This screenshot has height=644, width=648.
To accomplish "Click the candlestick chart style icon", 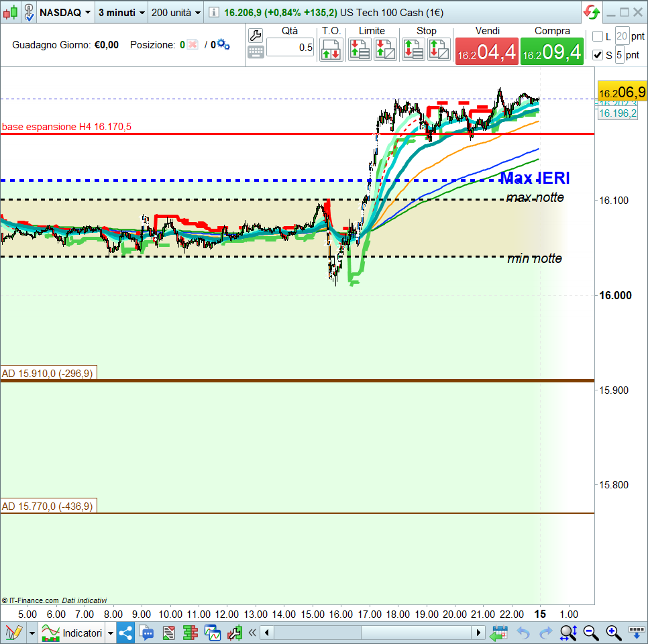I will coord(11,12).
